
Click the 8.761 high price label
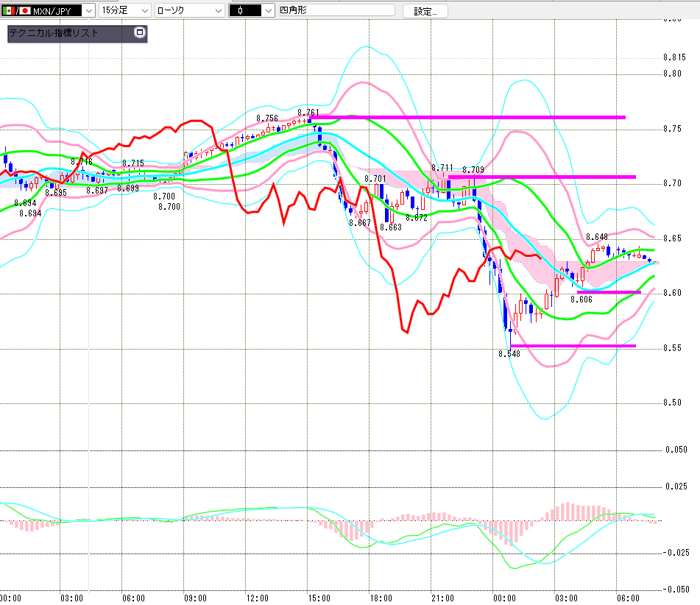point(308,113)
